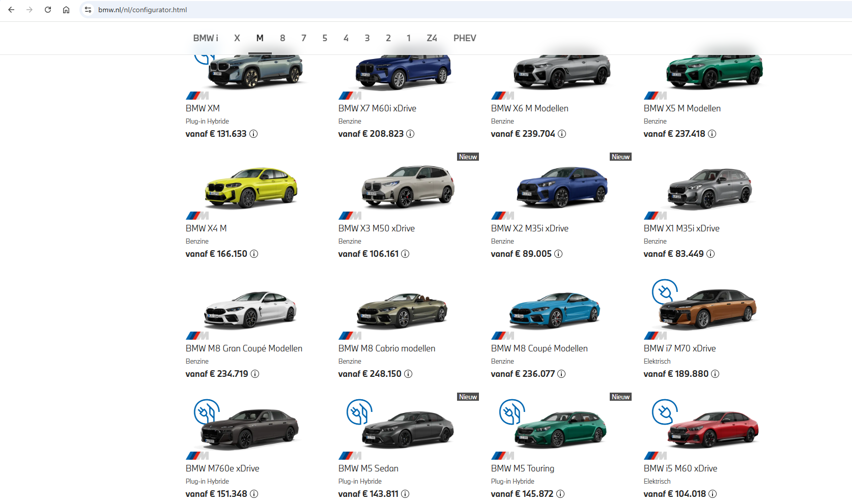The image size is (852, 504).
Task: Click the plug-in hybrid icon on M5 Touring
Action: coord(512,412)
